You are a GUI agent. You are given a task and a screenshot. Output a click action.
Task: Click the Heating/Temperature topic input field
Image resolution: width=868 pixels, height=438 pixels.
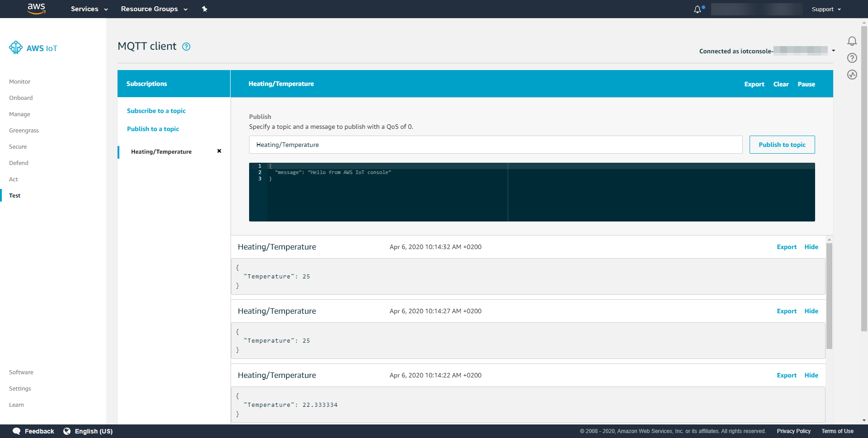(495, 145)
